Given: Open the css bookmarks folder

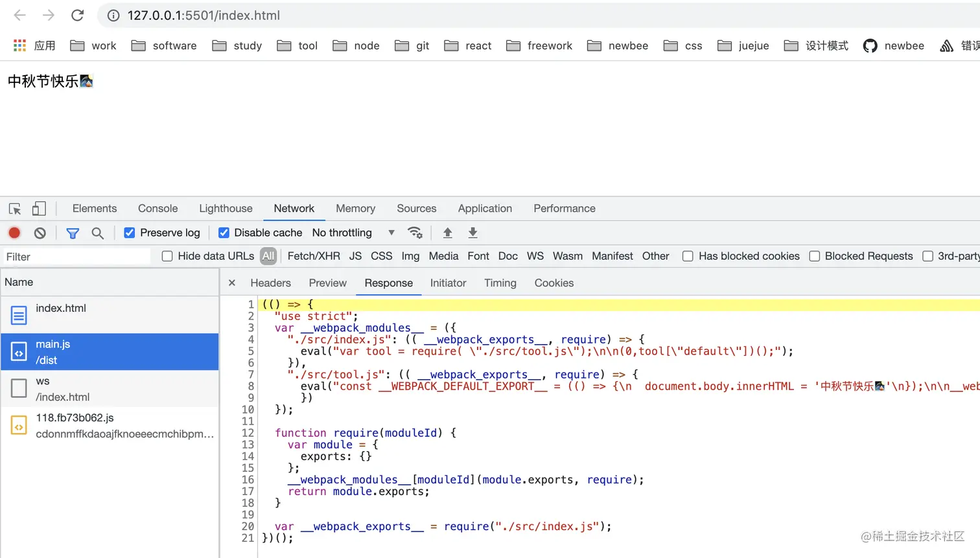Looking at the screenshot, I should pos(683,45).
